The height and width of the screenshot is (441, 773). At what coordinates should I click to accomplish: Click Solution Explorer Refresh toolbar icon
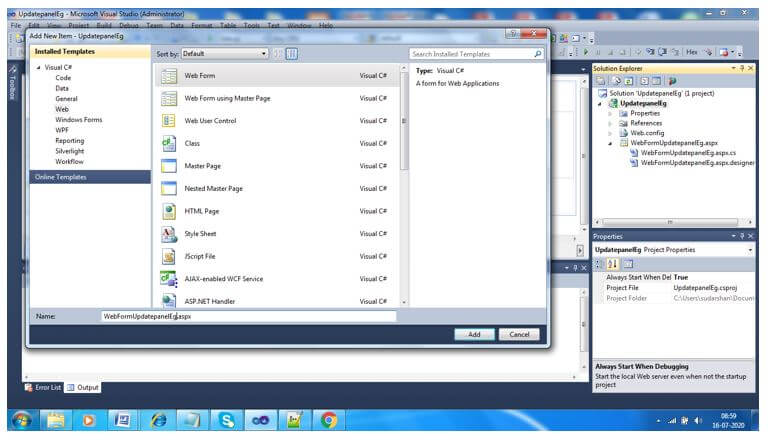(x=629, y=81)
